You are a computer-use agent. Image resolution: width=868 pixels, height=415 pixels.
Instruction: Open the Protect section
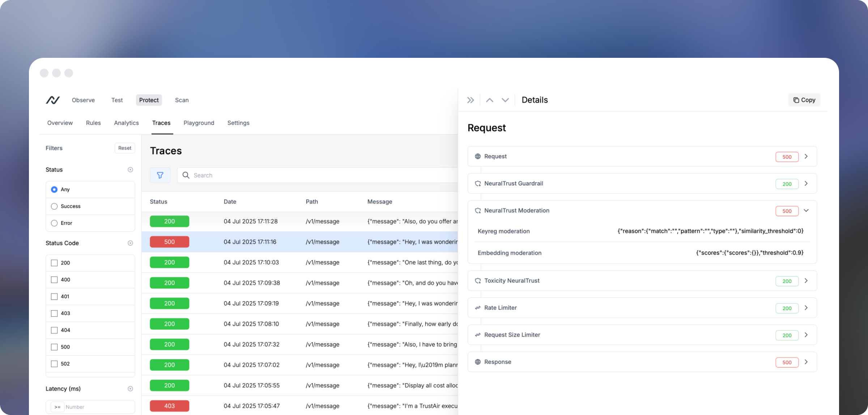[149, 100]
